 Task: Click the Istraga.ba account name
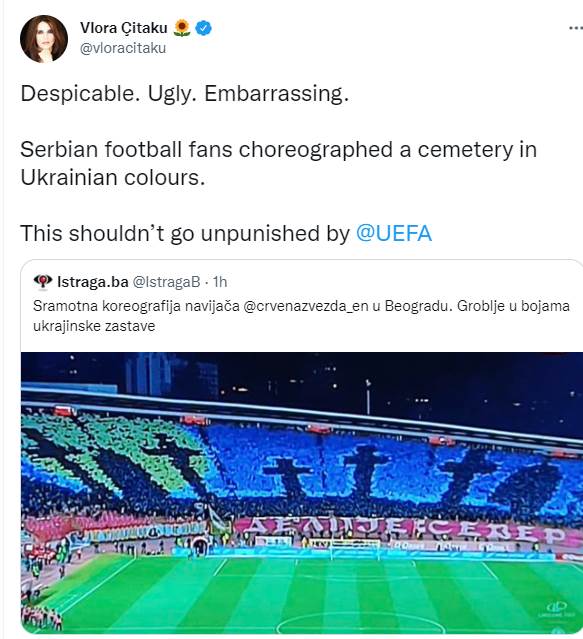click(x=93, y=282)
